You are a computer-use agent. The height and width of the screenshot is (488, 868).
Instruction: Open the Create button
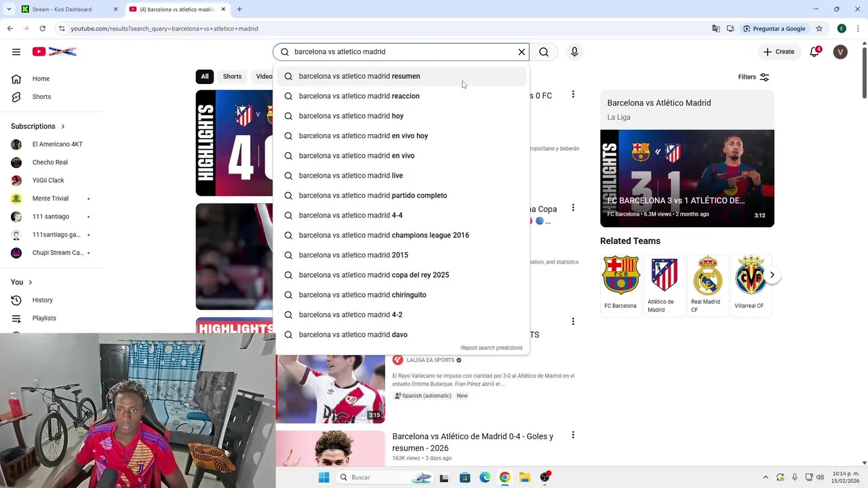pyautogui.click(x=778, y=52)
